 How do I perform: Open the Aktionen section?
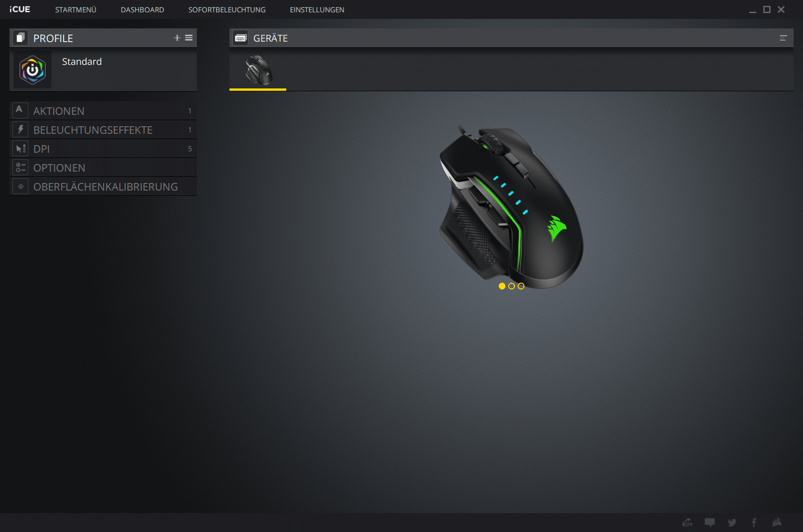[59, 111]
